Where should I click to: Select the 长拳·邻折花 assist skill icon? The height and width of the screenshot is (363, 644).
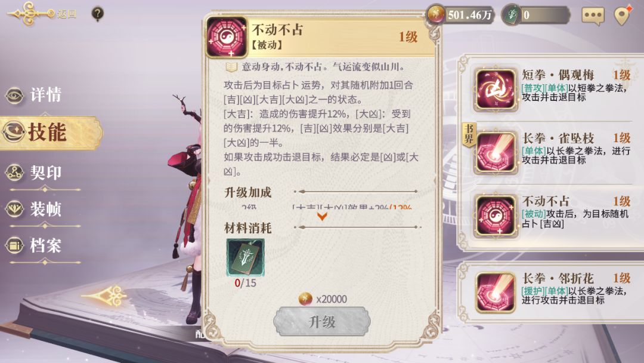[496, 293]
